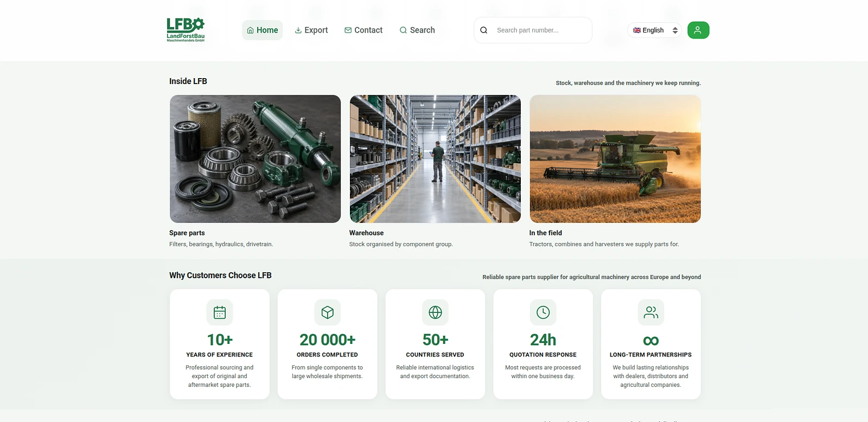Click the 24h statistic value

[x=543, y=340]
